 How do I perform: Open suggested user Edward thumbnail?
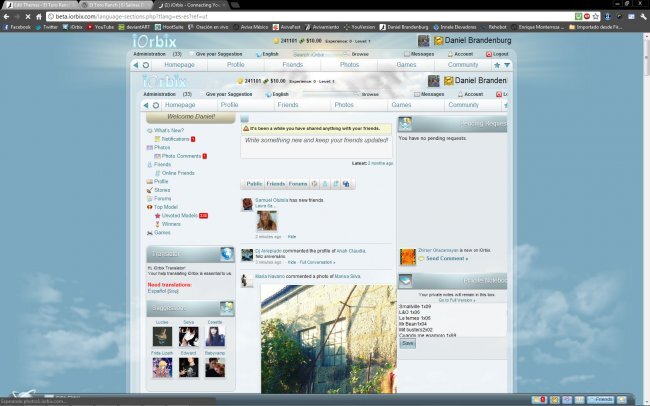[x=188, y=367]
